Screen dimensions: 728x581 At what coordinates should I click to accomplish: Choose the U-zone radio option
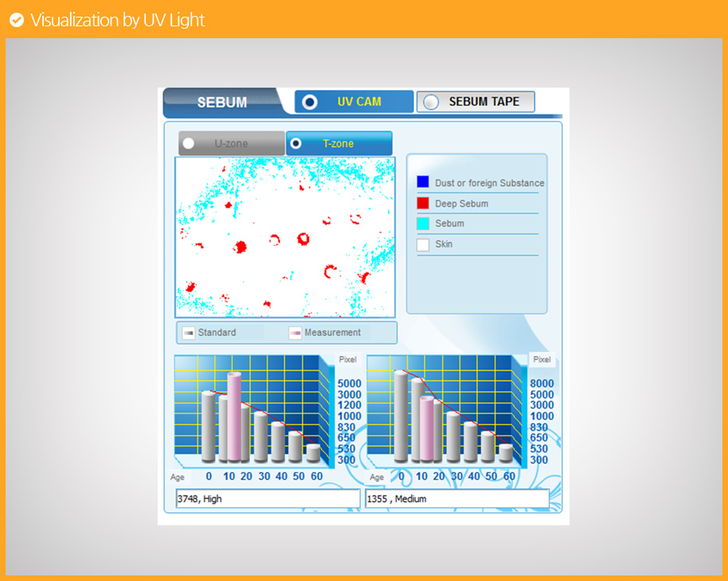[x=189, y=144]
